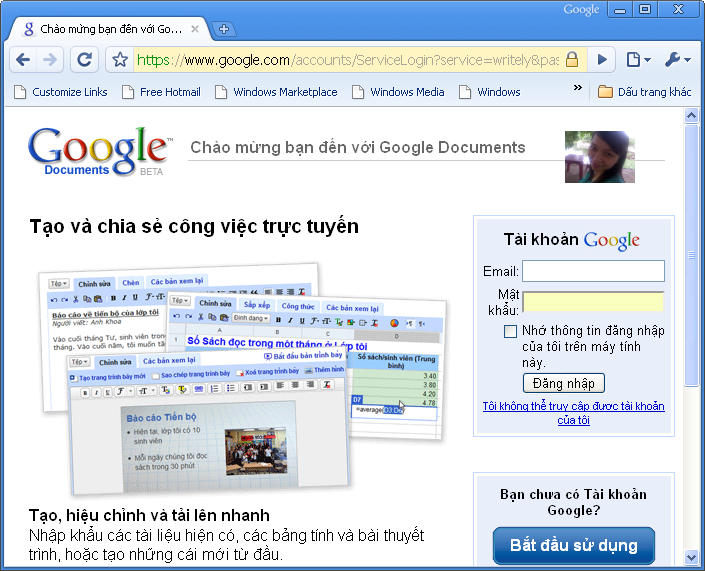The height and width of the screenshot is (571, 705).
Task: Reload the page with the refresh icon
Action: tap(84, 59)
